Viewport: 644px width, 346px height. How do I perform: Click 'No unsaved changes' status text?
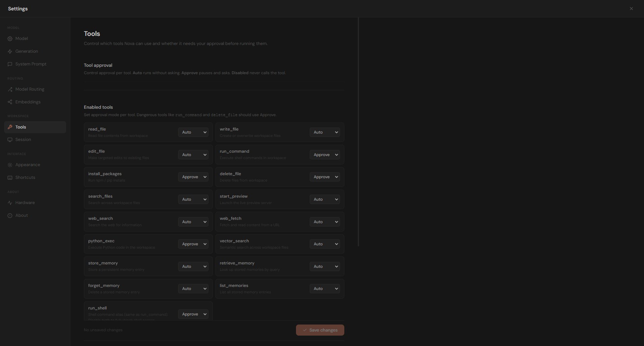pyautogui.click(x=103, y=330)
